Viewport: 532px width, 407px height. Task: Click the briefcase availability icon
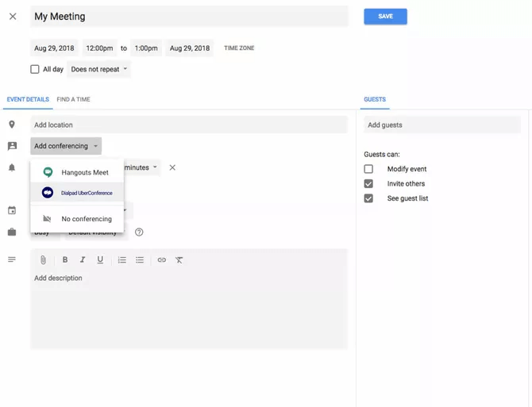(x=12, y=232)
